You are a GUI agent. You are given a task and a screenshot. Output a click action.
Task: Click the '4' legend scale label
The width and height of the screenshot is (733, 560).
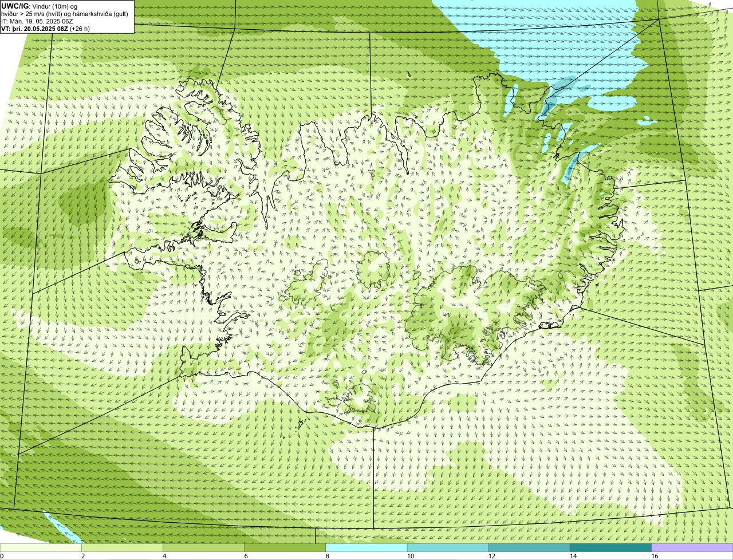(164, 556)
